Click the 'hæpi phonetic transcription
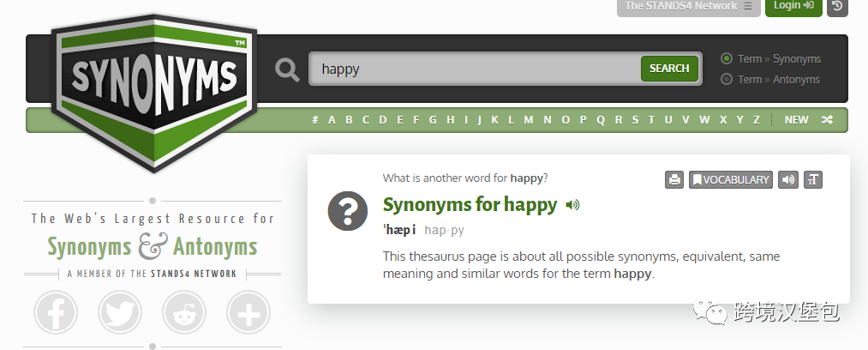Screen dimensions: 868x350 [x=399, y=229]
